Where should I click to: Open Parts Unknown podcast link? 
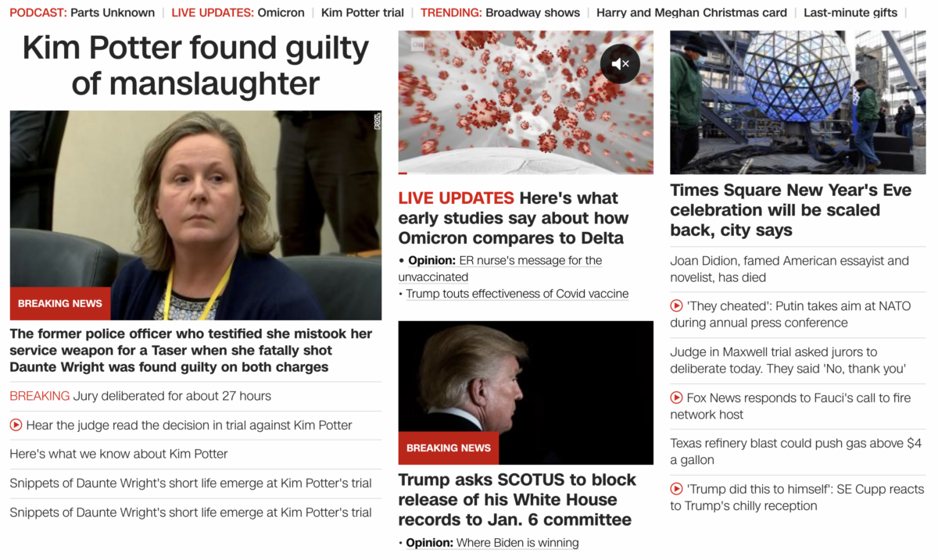pyautogui.click(x=113, y=12)
